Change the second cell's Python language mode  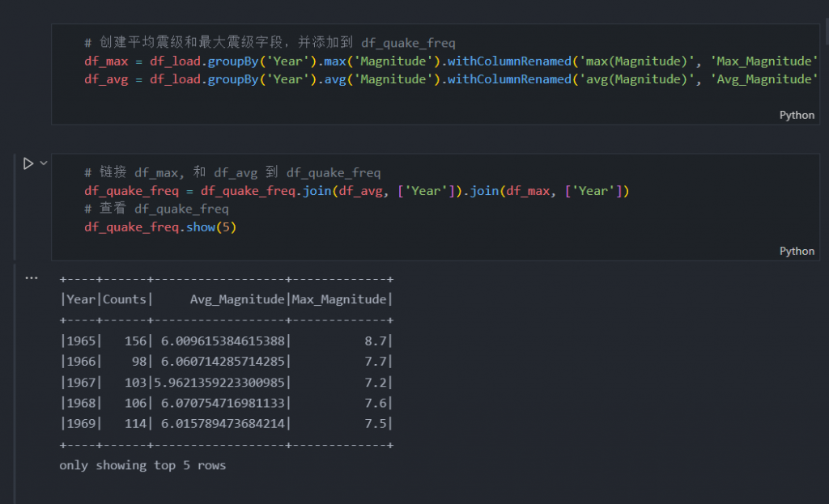797,251
